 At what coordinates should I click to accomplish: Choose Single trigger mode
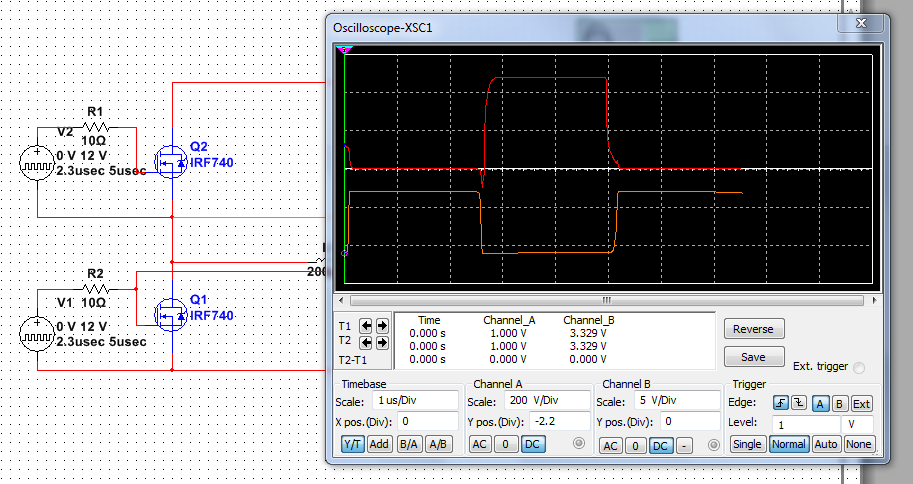coord(747,444)
